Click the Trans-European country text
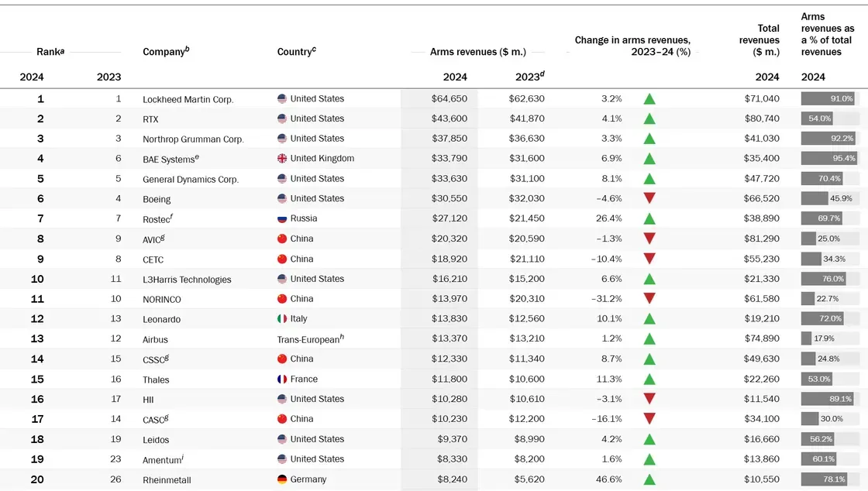The image size is (868, 491). pos(311,339)
